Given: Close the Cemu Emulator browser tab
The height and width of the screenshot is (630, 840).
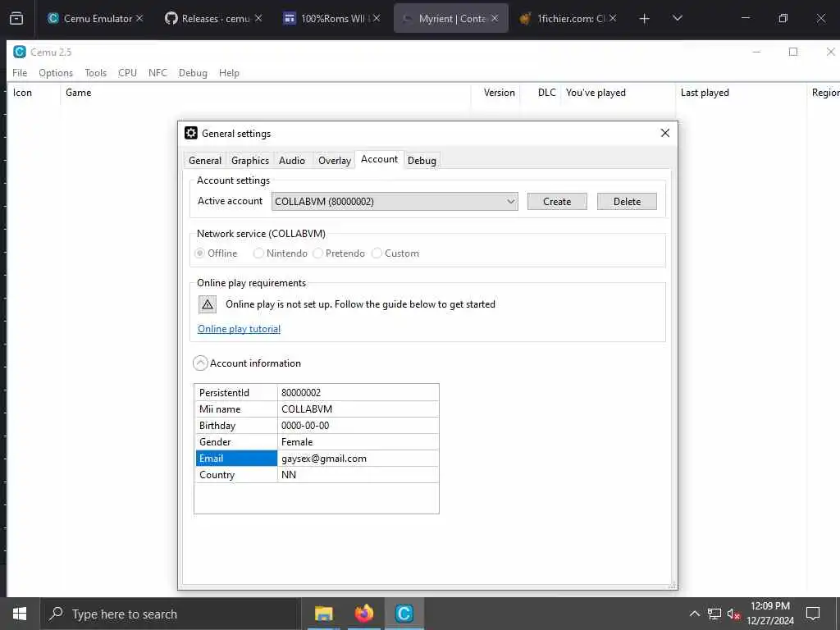Looking at the screenshot, I should point(139,18).
